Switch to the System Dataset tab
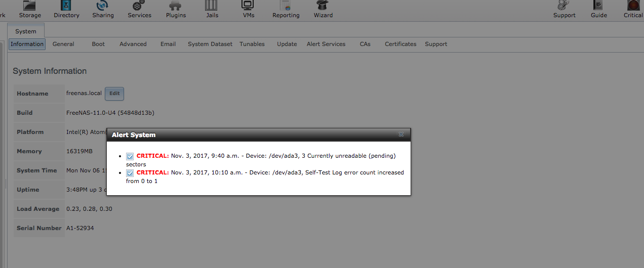Viewport: 644px width, 268px height. (210, 44)
